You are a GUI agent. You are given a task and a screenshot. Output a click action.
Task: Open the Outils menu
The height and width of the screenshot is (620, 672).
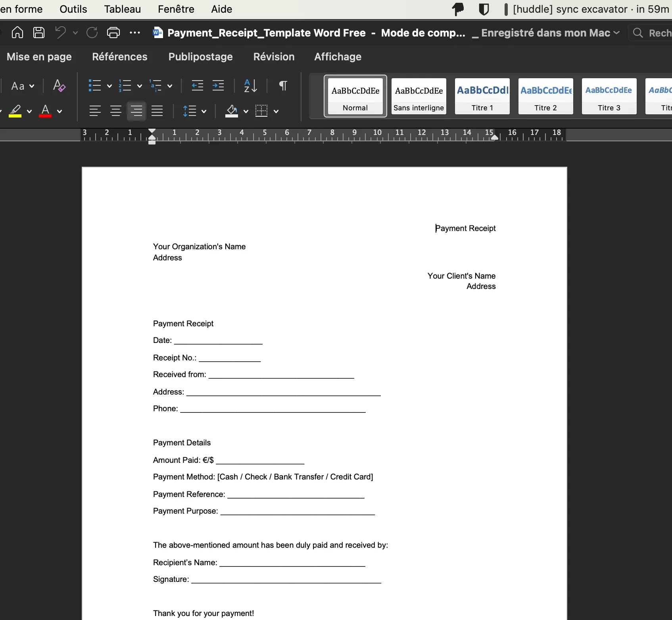73,9
